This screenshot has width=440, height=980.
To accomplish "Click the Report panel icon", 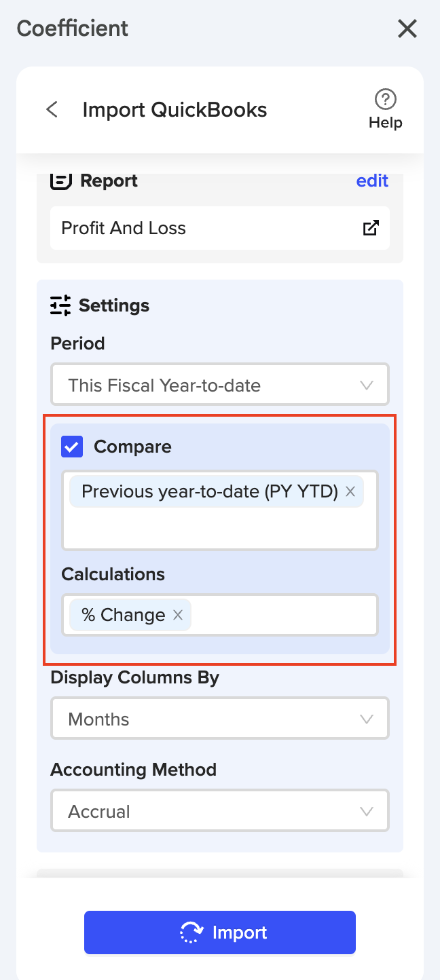I will coord(60,181).
